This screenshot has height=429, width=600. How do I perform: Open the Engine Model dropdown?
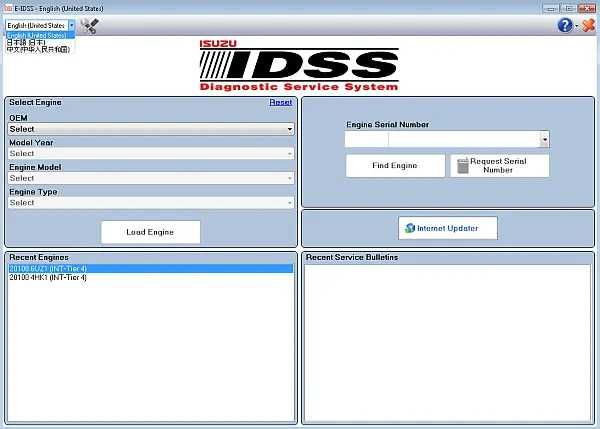point(151,178)
